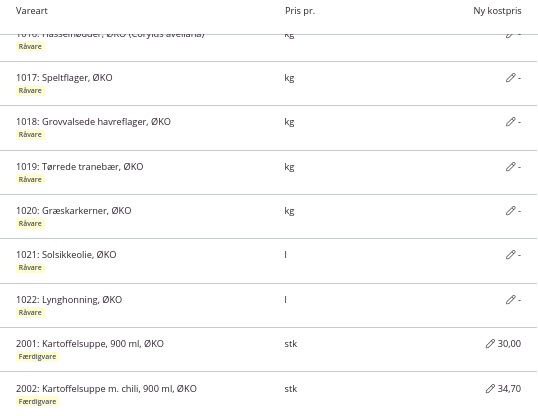Edit cost price for 1017 Speltflager
Screen dimensions: 538x416
[x=510, y=78]
